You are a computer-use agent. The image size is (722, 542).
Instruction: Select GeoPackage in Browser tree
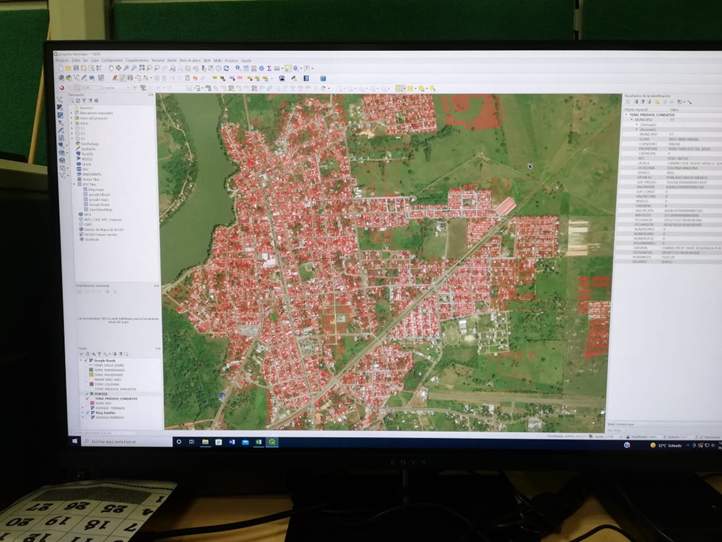pyautogui.click(x=88, y=144)
